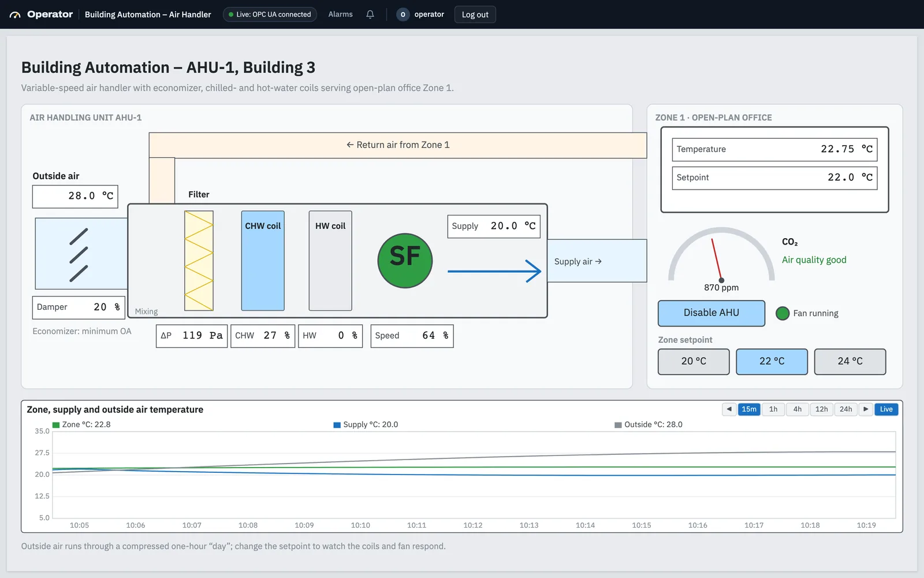Click the Setpoint 22.0 °C field
Viewport: 924px width, 578px height.
point(774,178)
